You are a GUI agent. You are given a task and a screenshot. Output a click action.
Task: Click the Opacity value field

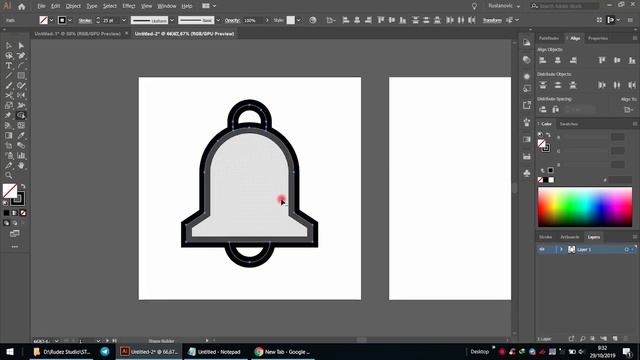pyautogui.click(x=253, y=20)
